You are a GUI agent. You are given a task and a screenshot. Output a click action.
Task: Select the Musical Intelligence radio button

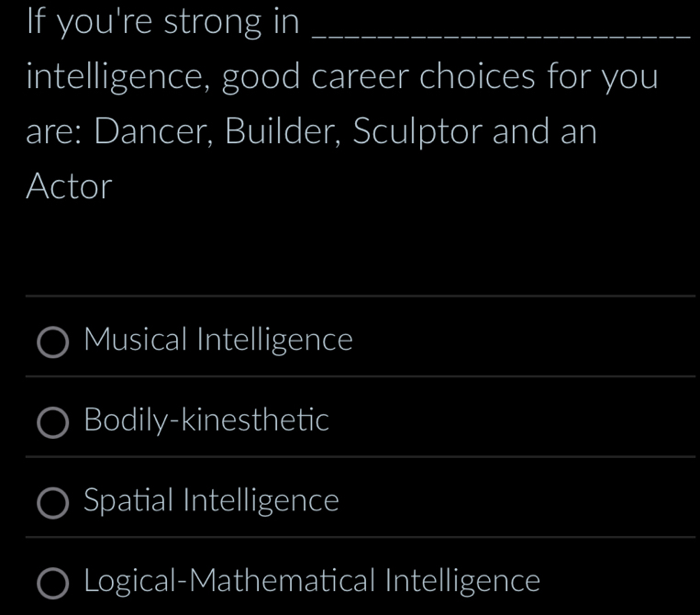tap(52, 343)
